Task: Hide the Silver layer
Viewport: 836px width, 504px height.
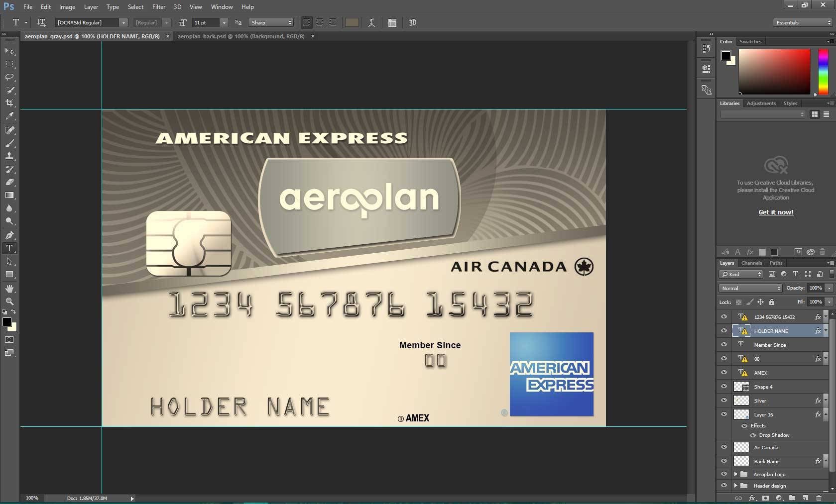Action: click(724, 401)
